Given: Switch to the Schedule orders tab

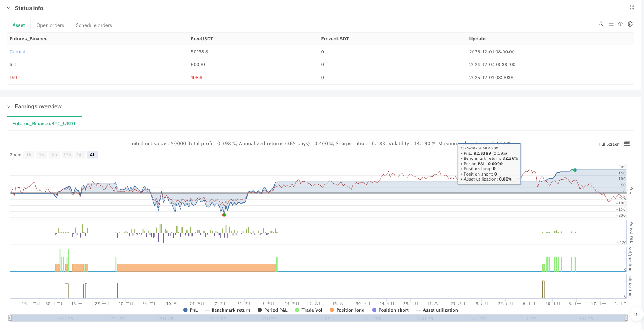Looking at the screenshot, I should (94, 25).
